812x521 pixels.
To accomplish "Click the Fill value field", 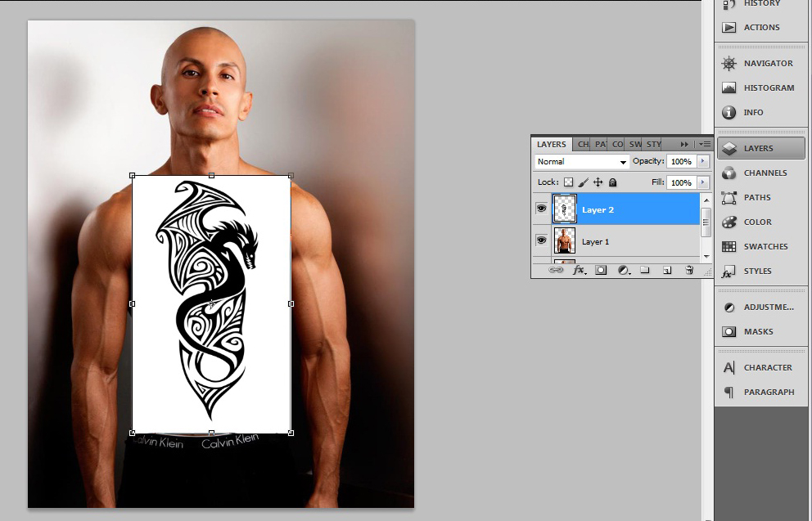I will (682, 182).
